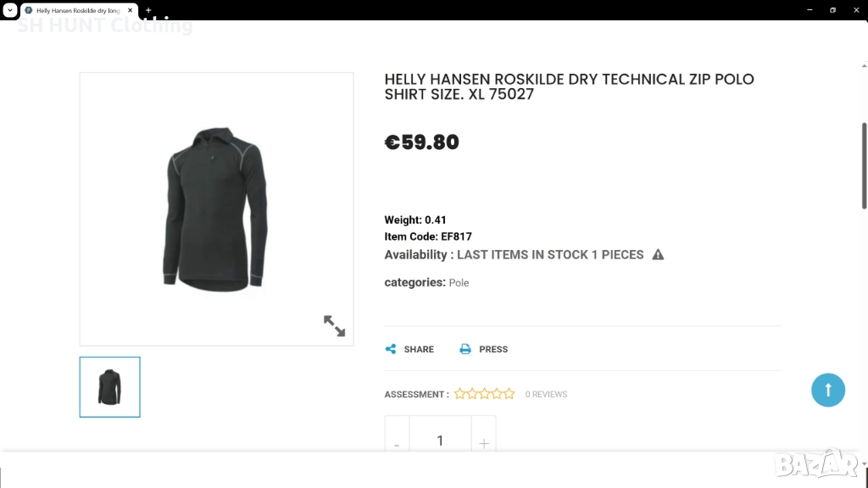This screenshot has height=488, width=868.
Task: Close the Helly Hansen browser tab
Action: click(x=131, y=10)
